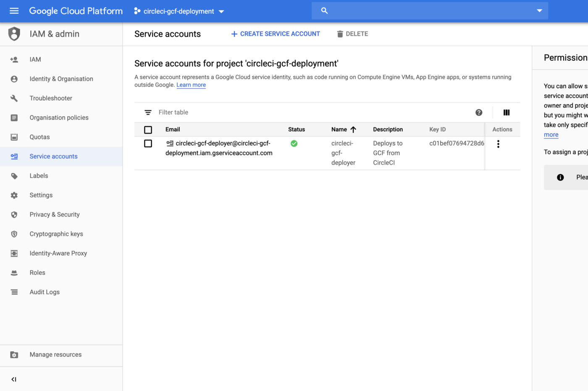Expand the search bar dropdown arrow
This screenshot has width=588, height=391.
pos(539,11)
